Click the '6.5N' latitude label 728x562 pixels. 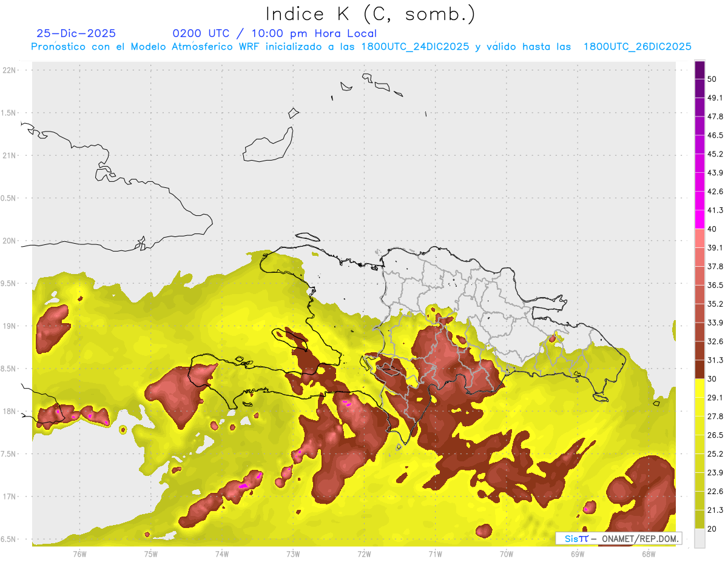tap(9, 539)
